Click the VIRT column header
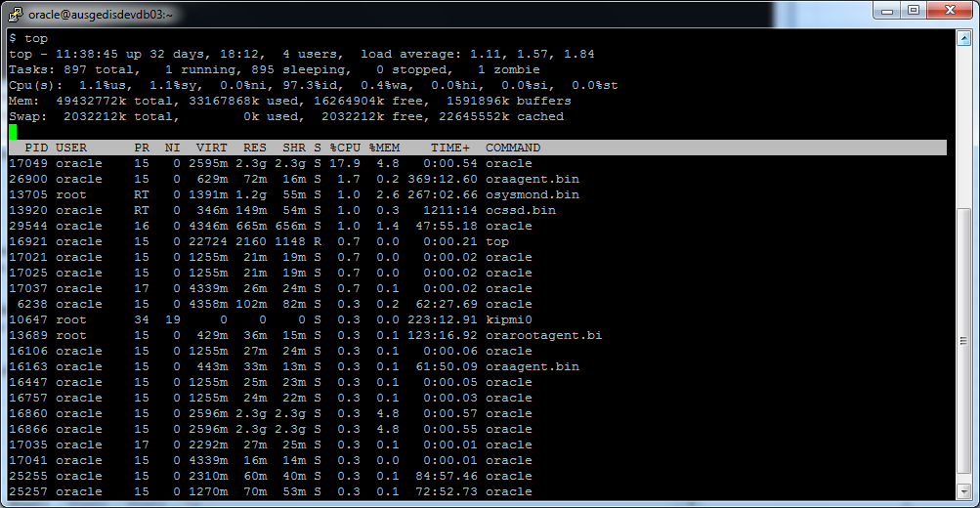This screenshot has width=980, height=508. (212, 148)
